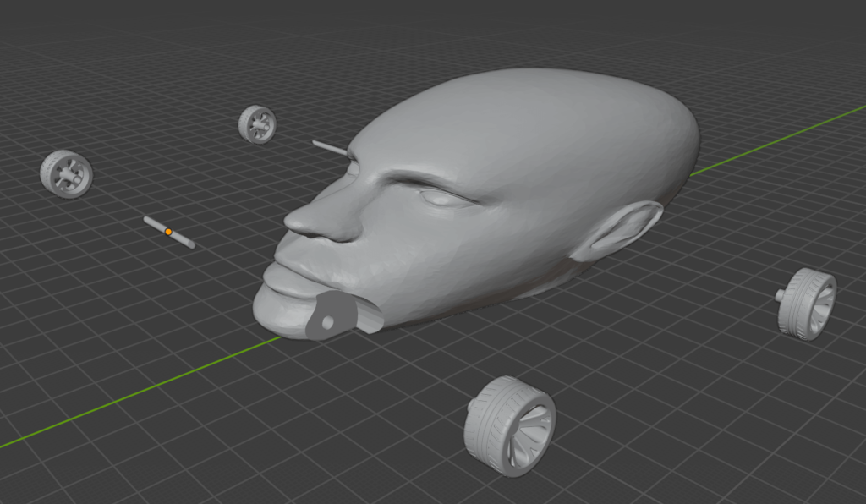
Task: Click the stub axle on the right wheel
Action: pos(780,296)
